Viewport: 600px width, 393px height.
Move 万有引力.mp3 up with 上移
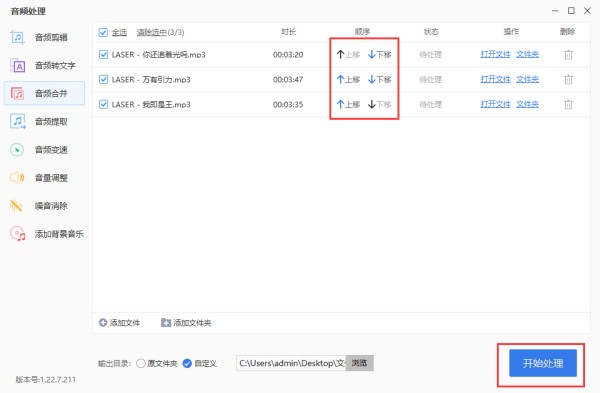[x=348, y=79]
